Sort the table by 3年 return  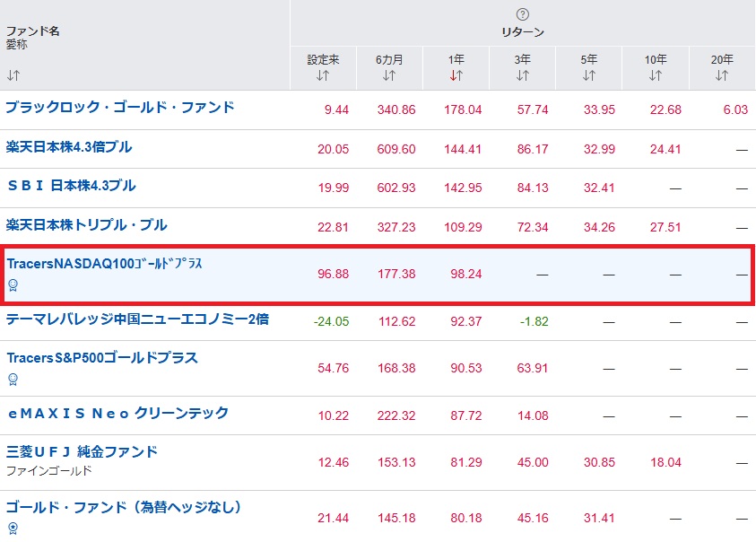(523, 75)
